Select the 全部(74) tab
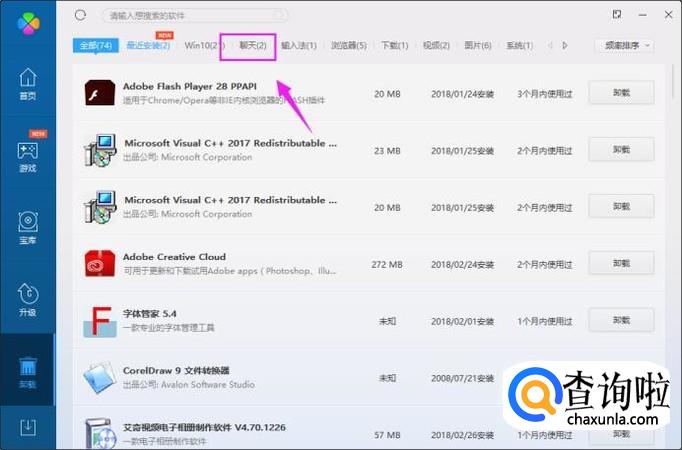682x450 pixels. click(x=96, y=45)
